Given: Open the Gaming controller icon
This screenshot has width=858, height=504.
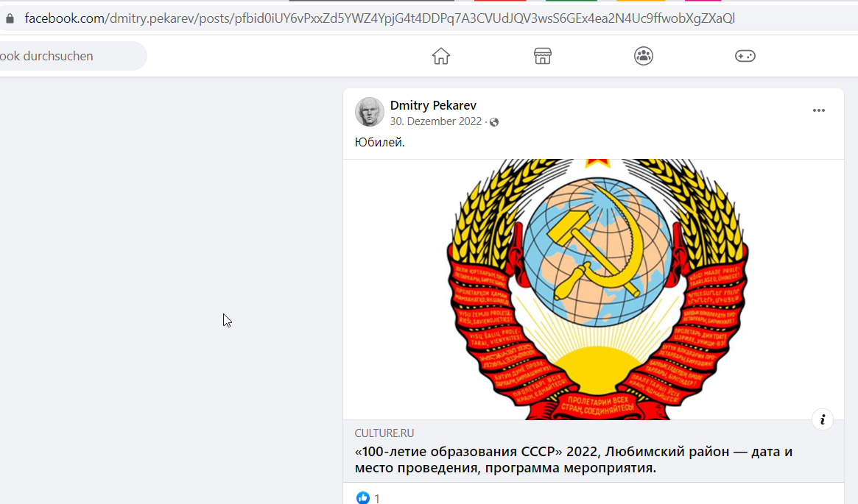Looking at the screenshot, I should click(745, 56).
